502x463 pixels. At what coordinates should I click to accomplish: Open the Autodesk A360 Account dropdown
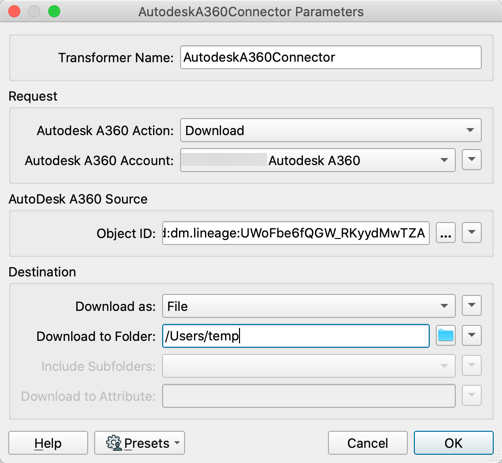click(x=318, y=160)
